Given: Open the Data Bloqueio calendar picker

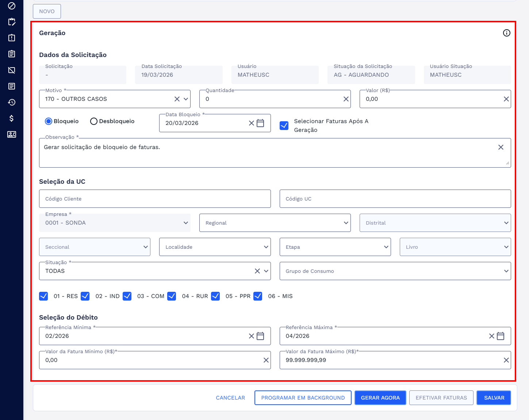Looking at the screenshot, I should click(x=260, y=123).
